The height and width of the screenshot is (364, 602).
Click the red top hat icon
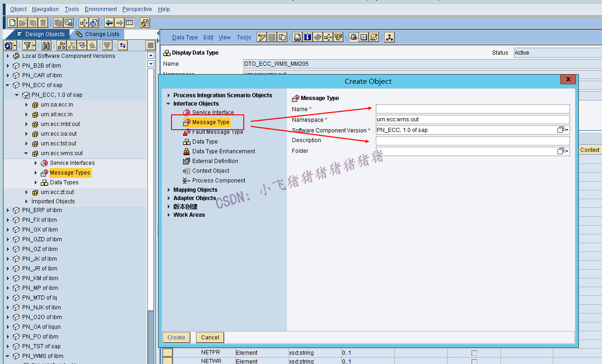[354, 38]
